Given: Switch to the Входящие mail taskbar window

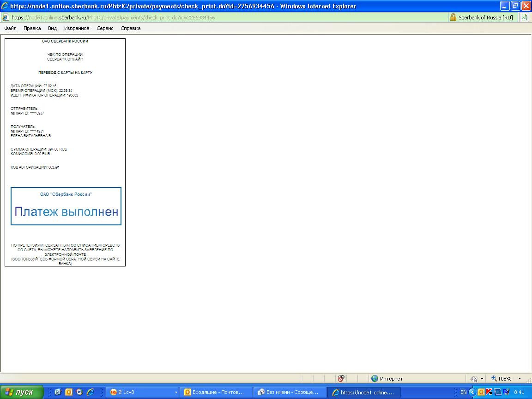Looking at the screenshot, I should click(x=216, y=392).
